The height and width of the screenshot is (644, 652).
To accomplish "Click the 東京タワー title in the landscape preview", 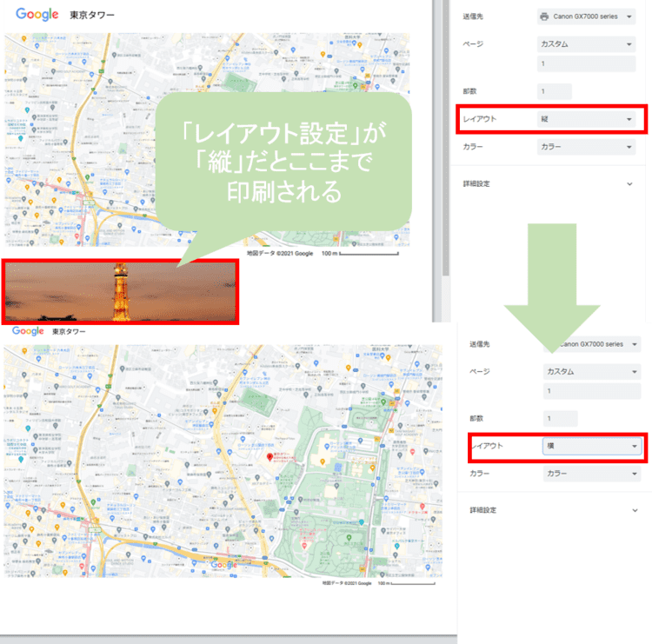I will [69, 331].
